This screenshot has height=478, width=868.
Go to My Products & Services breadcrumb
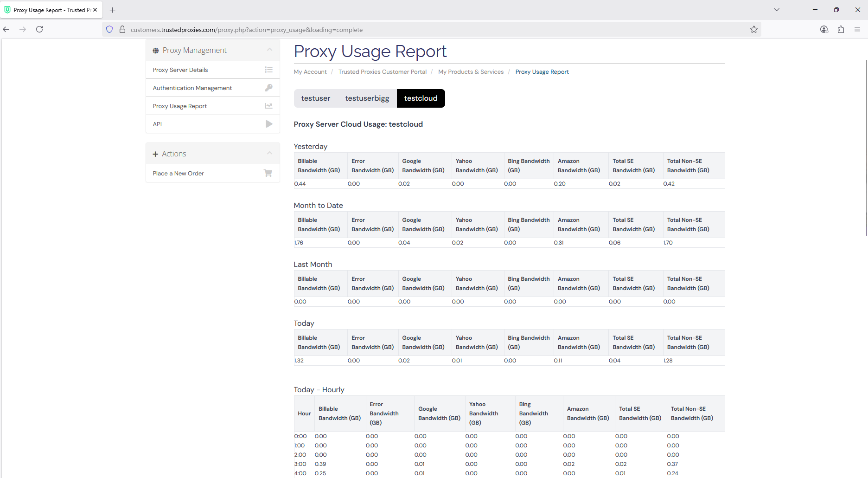click(x=471, y=72)
